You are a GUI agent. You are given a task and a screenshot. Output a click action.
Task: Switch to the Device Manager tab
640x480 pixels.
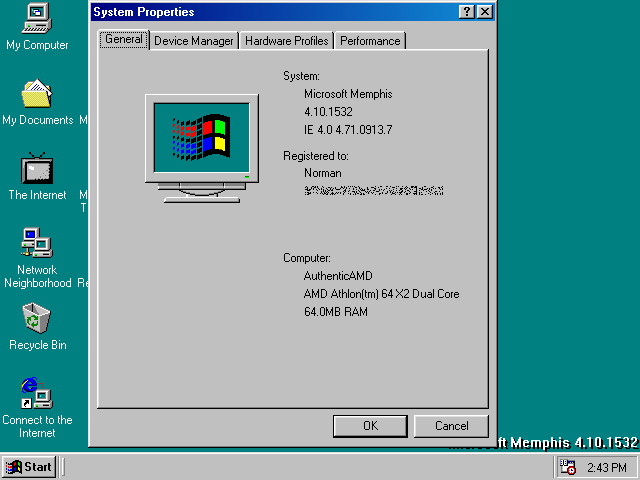[x=194, y=41]
